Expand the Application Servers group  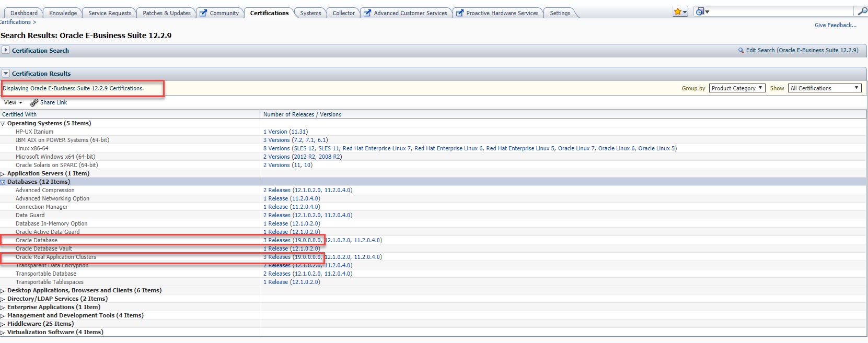pyautogui.click(x=3, y=174)
